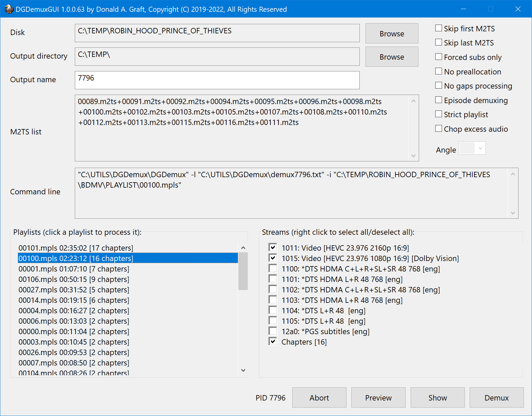Toggle Forced subs only option

click(x=439, y=57)
